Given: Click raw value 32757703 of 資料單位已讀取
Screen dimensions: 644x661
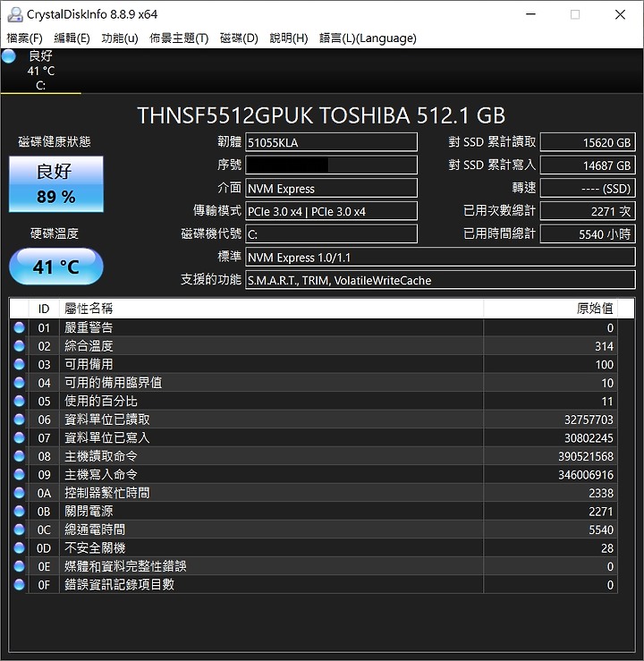Looking at the screenshot, I should 589,419.
